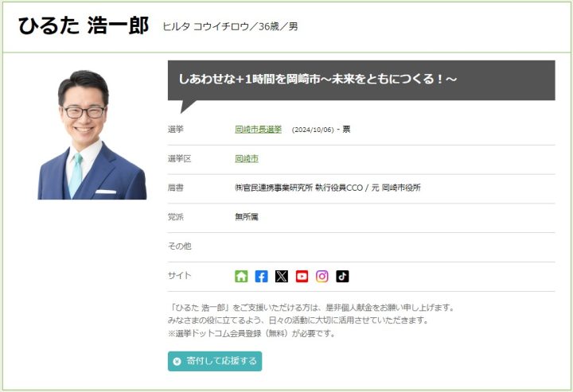
Task: Visit the Instagram profile icon
Action: pos(322,277)
